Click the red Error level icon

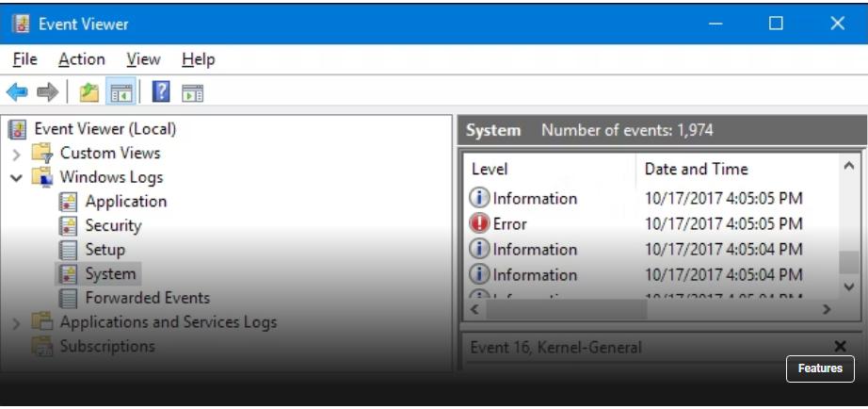coord(479,223)
